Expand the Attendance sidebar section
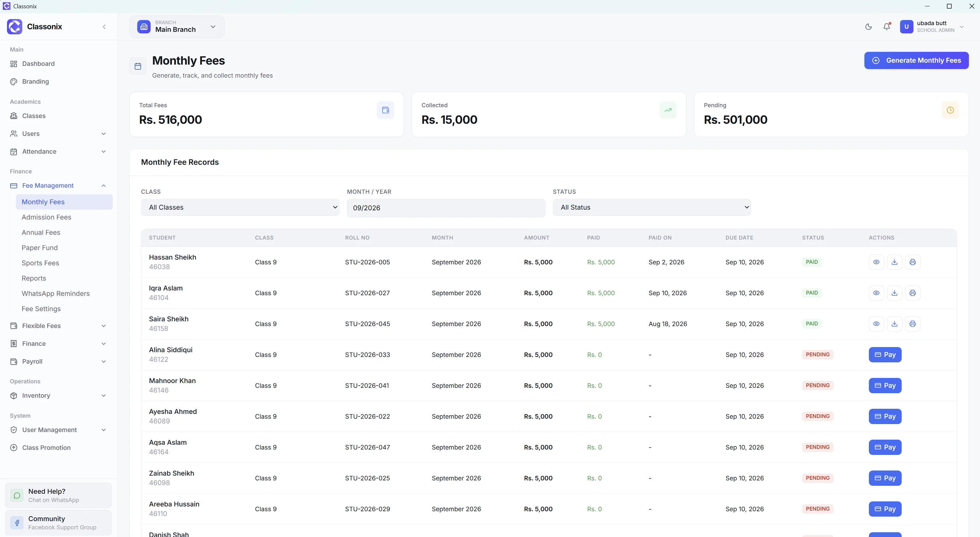 point(58,152)
